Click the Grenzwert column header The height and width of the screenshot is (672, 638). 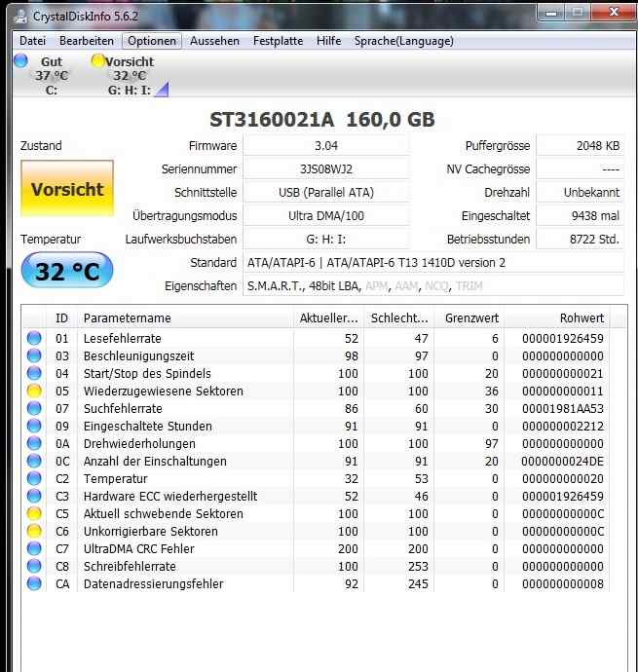469,318
